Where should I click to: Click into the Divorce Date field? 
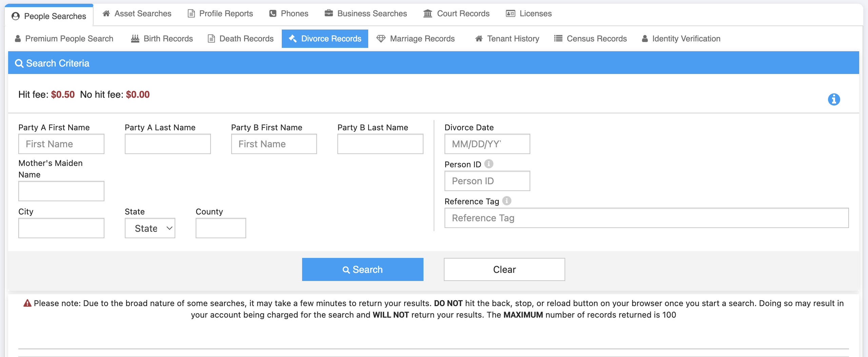click(x=487, y=144)
